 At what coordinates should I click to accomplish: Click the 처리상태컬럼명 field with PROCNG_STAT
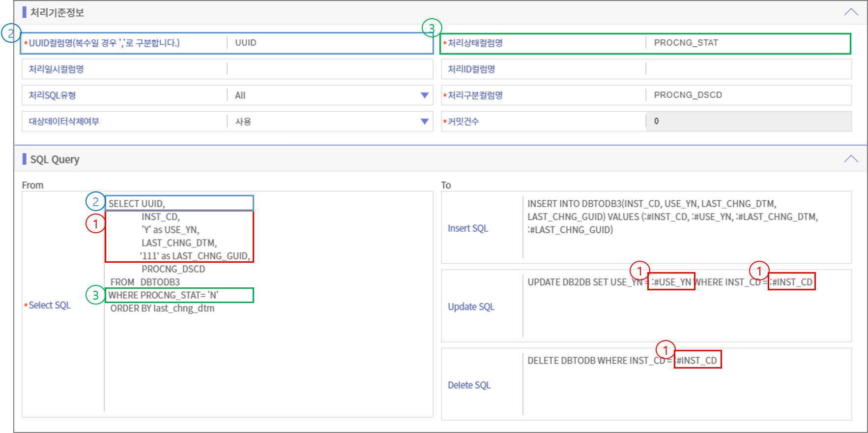click(748, 43)
